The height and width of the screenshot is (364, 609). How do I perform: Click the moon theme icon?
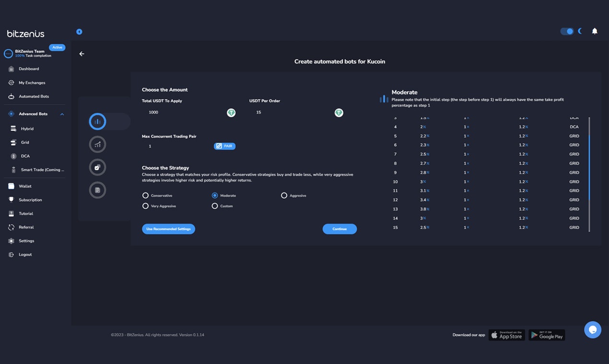pos(580,31)
